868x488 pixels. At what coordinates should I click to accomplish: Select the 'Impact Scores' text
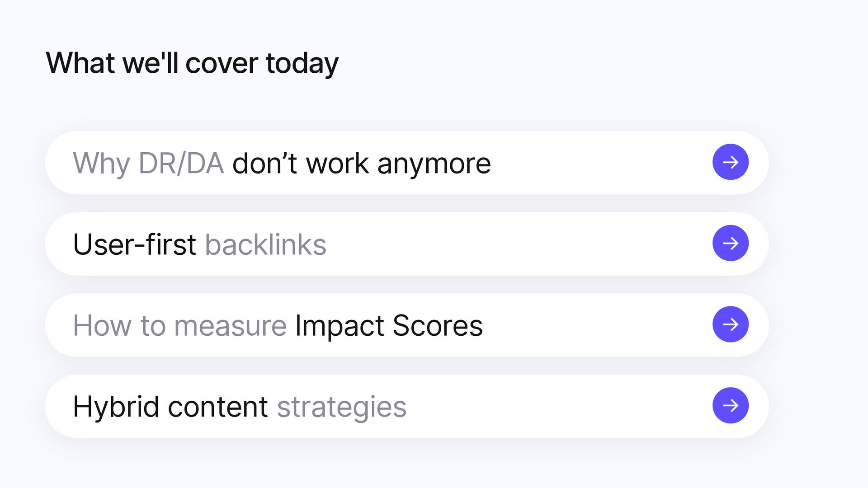tap(388, 325)
